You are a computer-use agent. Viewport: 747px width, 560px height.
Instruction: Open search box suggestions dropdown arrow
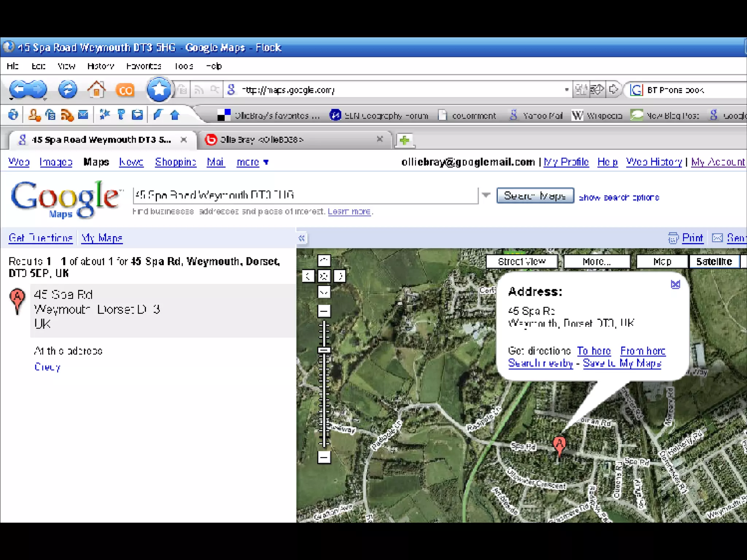[x=486, y=195]
